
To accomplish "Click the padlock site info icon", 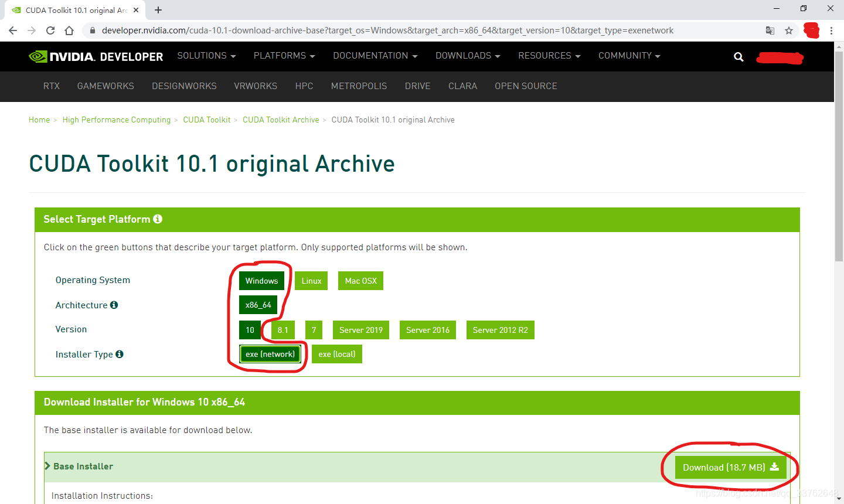I will [x=92, y=30].
